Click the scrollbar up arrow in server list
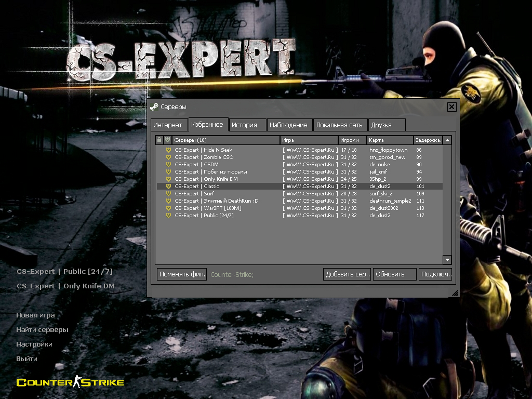Image resolution: width=532 pixels, height=399 pixels. click(447, 140)
